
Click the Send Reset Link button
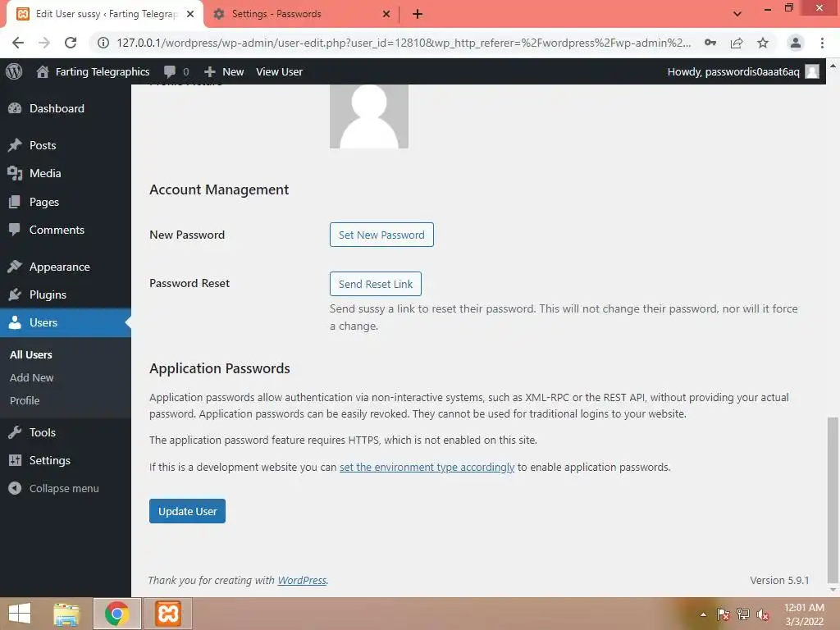tap(376, 284)
